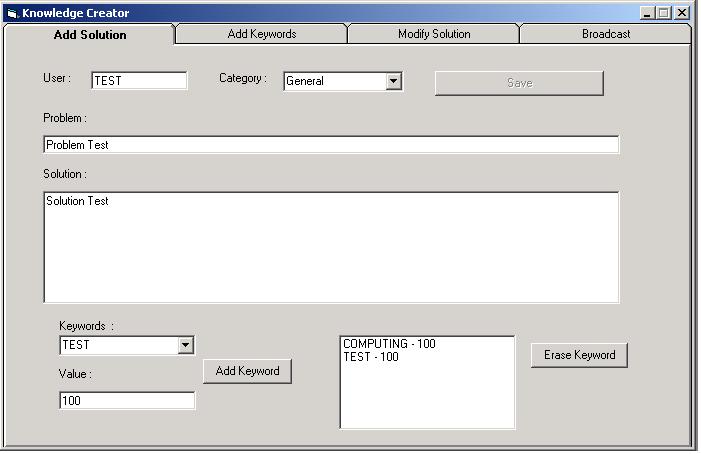Select the Broadcast tab
Image resolution: width=701 pixels, height=454 pixels.
tap(605, 34)
